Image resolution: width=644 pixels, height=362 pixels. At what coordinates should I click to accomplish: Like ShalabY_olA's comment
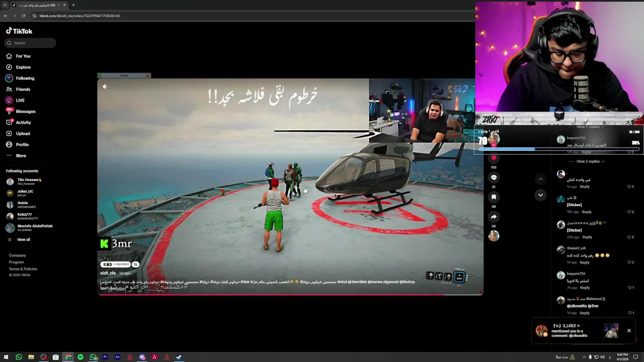[629, 262]
